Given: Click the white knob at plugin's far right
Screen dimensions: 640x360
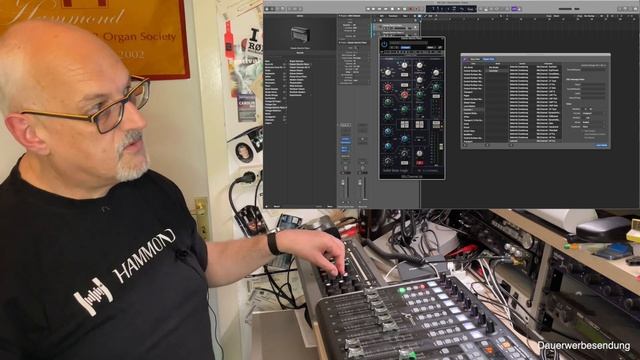Looking at the screenshot, I should point(436,73).
